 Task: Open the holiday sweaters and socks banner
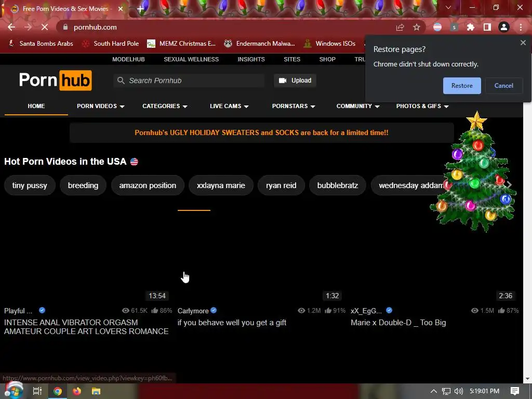click(262, 132)
